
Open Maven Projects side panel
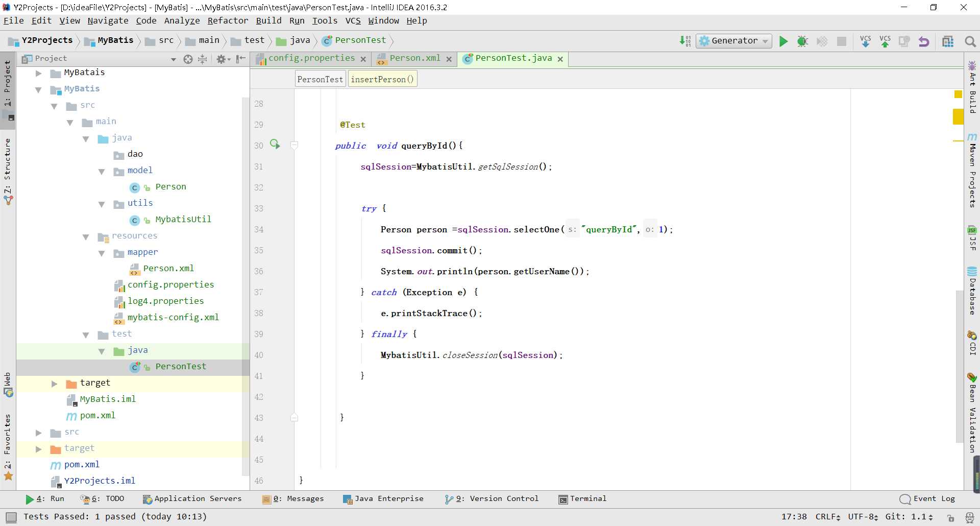[972, 171]
